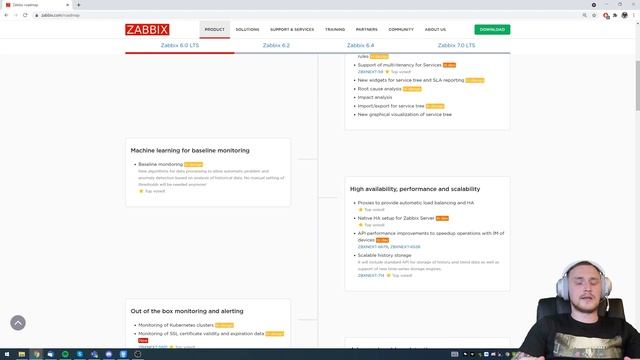Click the active Chrome taskbar icon

[x=36, y=354]
